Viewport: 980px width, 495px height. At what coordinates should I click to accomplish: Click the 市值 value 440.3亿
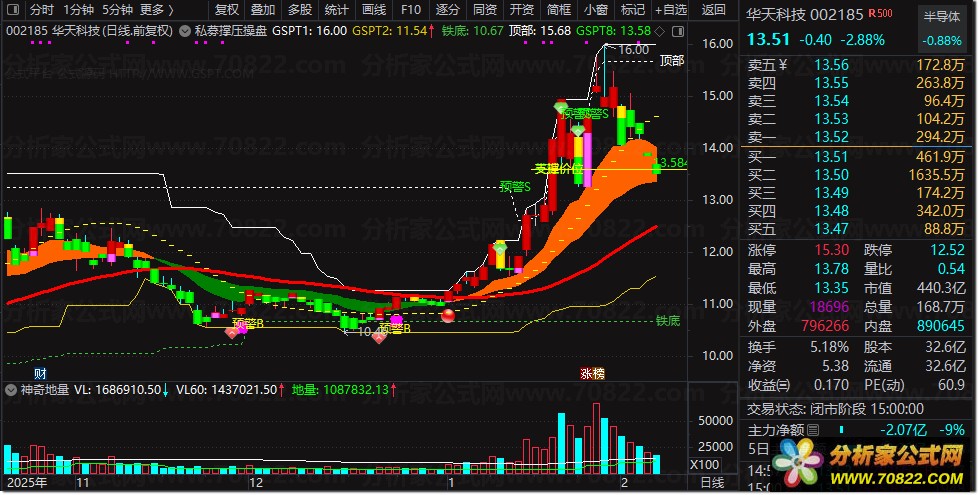941,288
